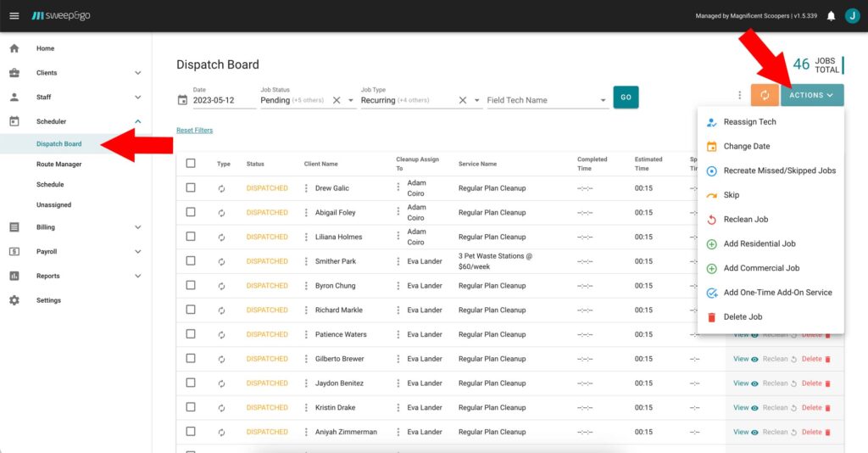Click the calendar icon beside Date

click(182, 100)
